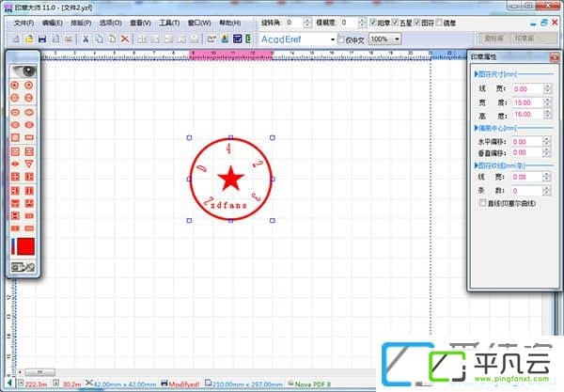Click the copy icon beside the scissors
The width and height of the screenshot is (564, 392).
point(99,39)
